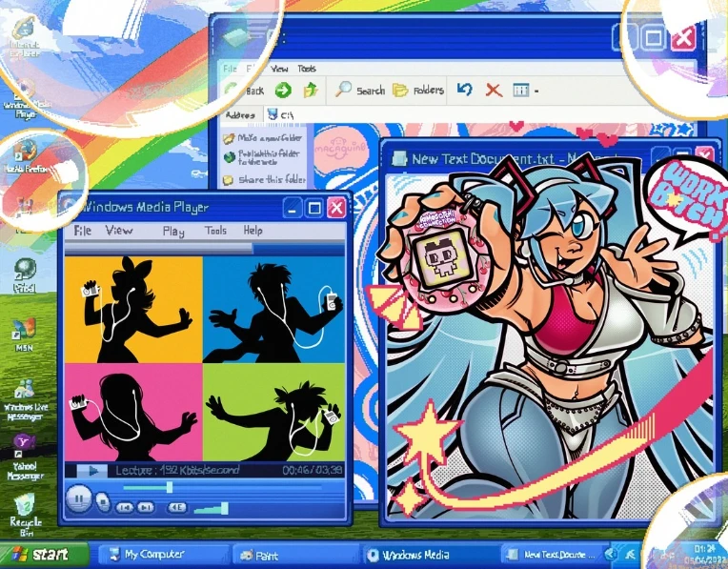Click the Media Player seek bar handle
This screenshot has height=569, width=728.
click(x=170, y=487)
